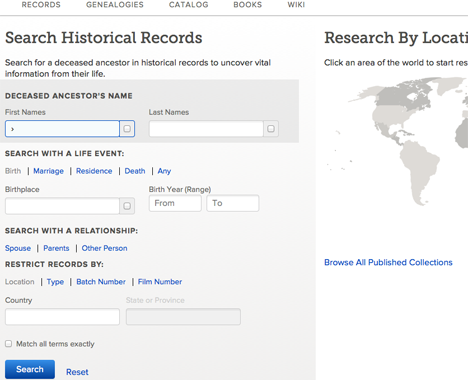Restrict records by Type

pyautogui.click(x=55, y=282)
